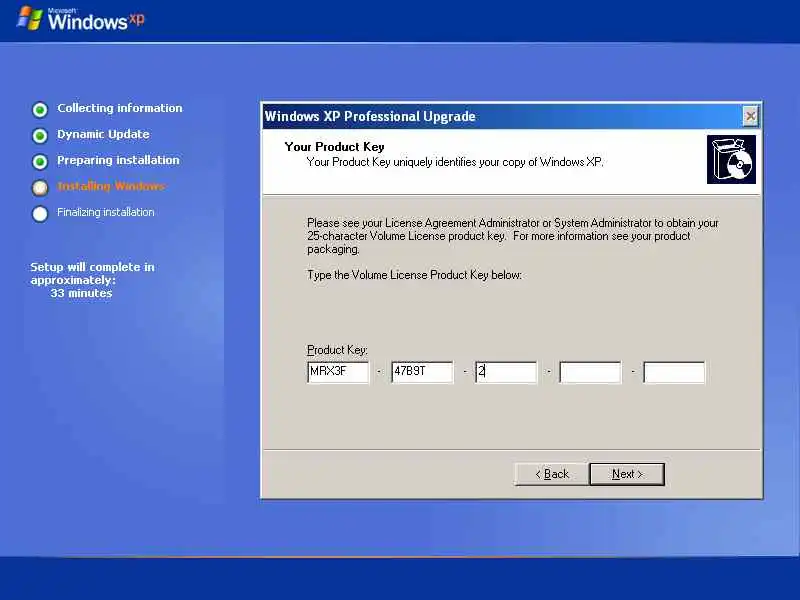This screenshot has width=800, height=600.
Task: Focus the third product key field containing 2
Action: [x=506, y=371]
